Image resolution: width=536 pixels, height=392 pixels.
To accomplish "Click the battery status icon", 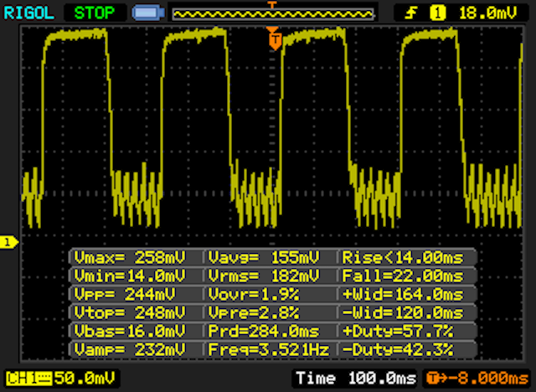I will [x=148, y=13].
